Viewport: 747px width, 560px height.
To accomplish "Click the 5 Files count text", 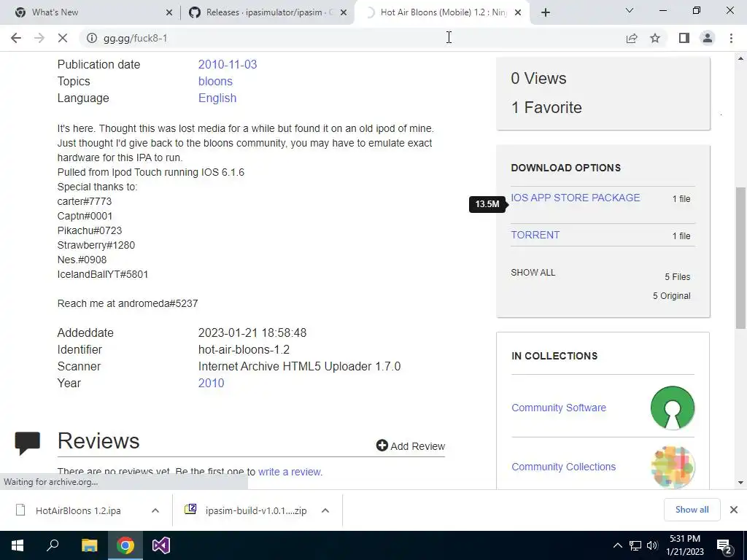I will click(x=677, y=276).
